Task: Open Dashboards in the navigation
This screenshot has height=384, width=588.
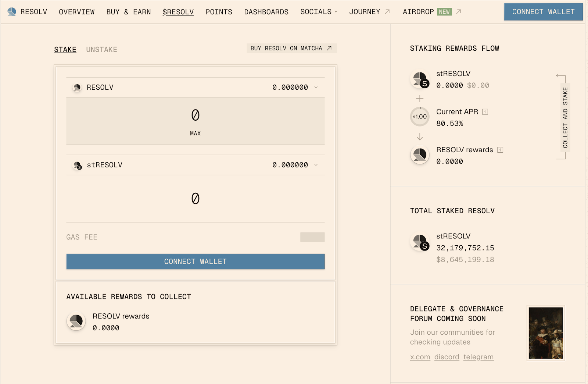Action: (x=266, y=12)
